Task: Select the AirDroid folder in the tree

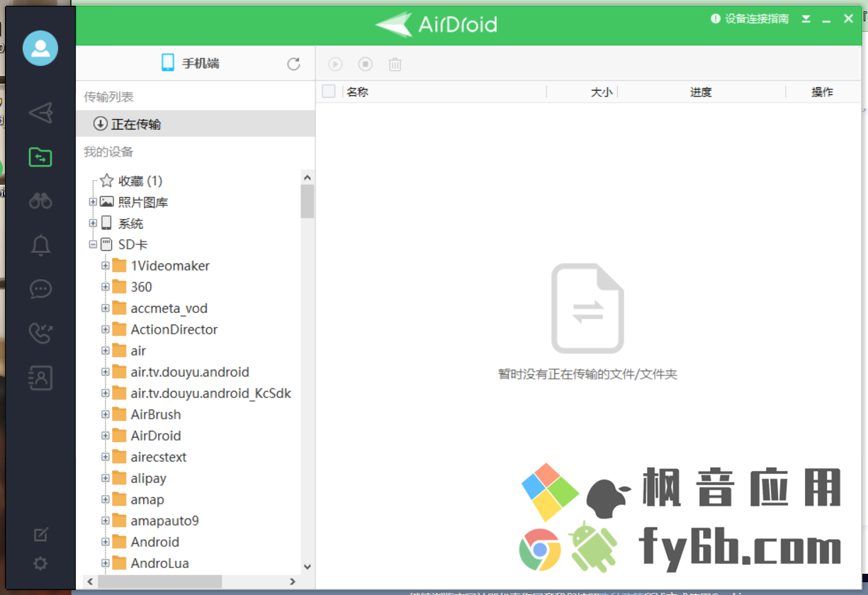Action: pos(156,436)
